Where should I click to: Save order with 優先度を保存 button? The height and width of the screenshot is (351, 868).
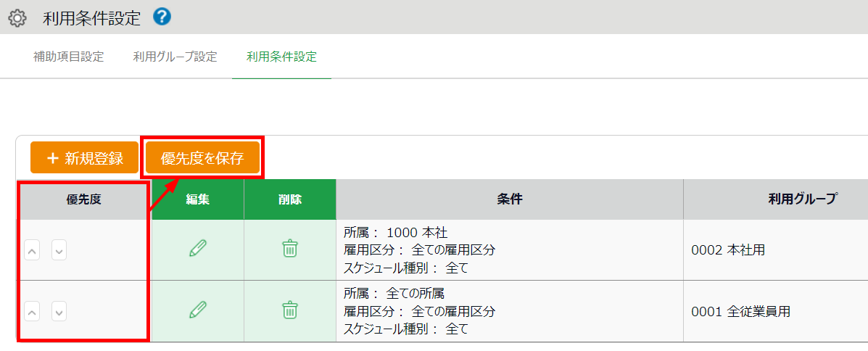click(202, 158)
